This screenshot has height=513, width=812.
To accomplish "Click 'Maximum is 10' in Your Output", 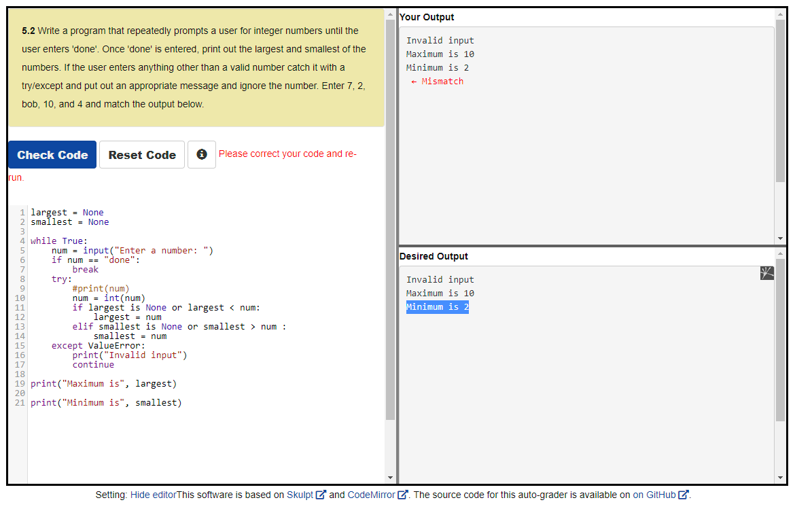I will (x=440, y=54).
